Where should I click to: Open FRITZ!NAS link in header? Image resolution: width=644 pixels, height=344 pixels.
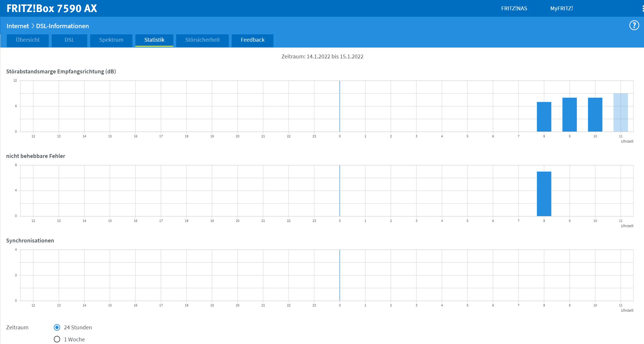(x=514, y=9)
